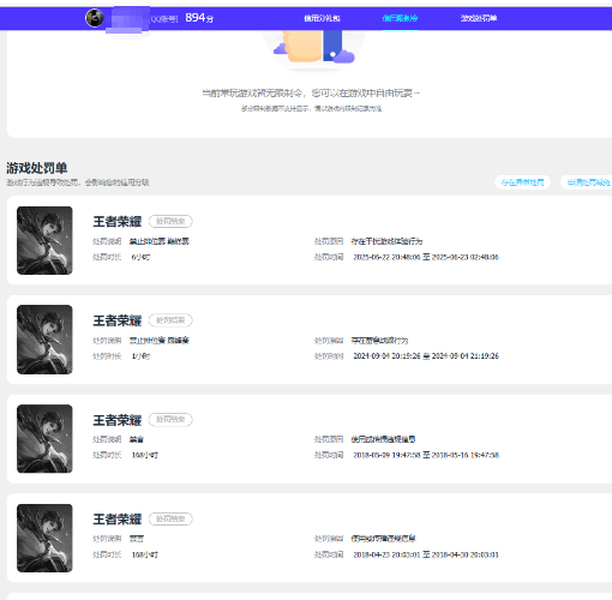Click status badge on the 2024-09-04 penalty card
The image size is (612, 600).
(171, 320)
